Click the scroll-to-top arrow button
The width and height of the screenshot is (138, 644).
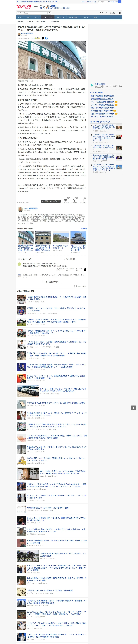(133, 408)
